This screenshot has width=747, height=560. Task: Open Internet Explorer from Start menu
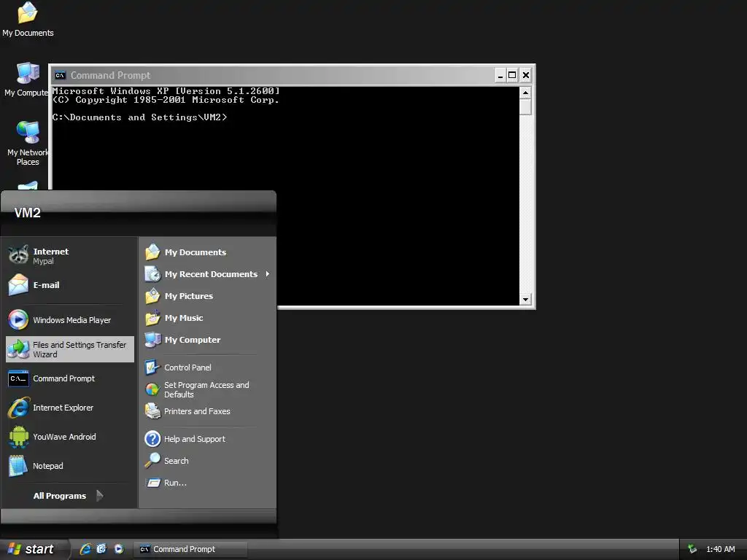click(x=69, y=408)
